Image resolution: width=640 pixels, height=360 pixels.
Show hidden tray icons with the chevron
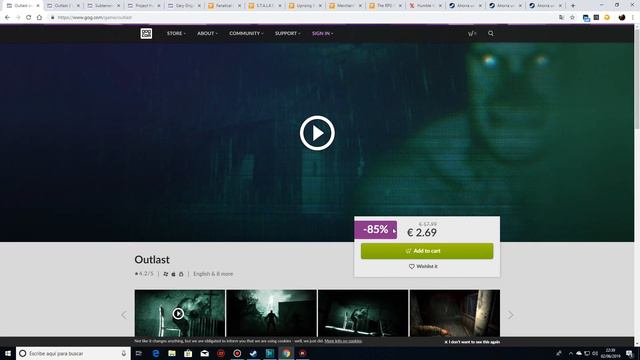click(571, 353)
